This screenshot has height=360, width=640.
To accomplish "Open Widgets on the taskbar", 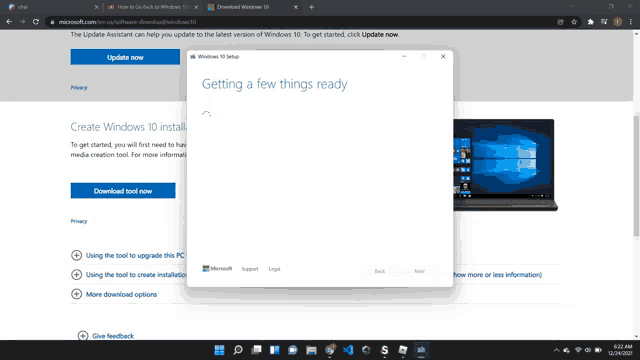I will (x=275, y=350).
